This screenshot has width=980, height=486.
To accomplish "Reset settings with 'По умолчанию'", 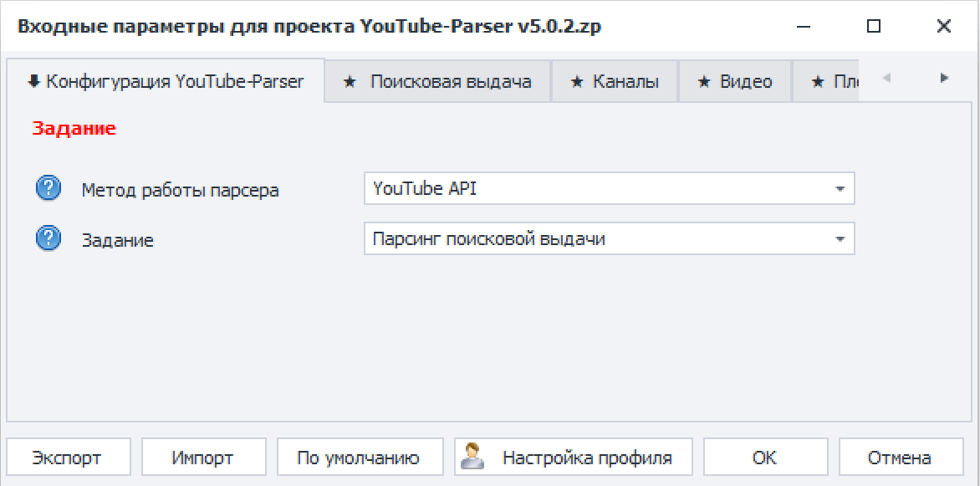I will pos(360,458).
